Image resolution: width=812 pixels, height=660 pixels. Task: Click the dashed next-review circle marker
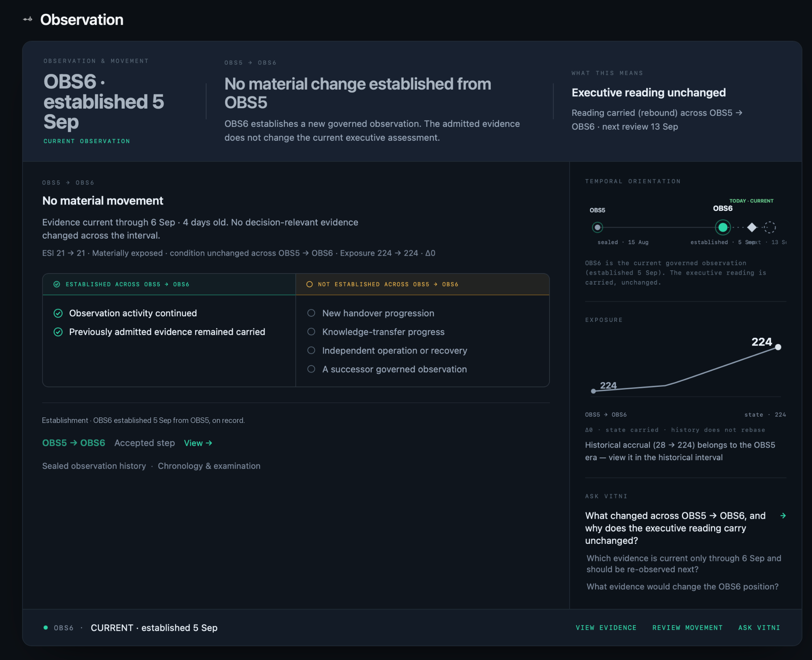[770, 228]
